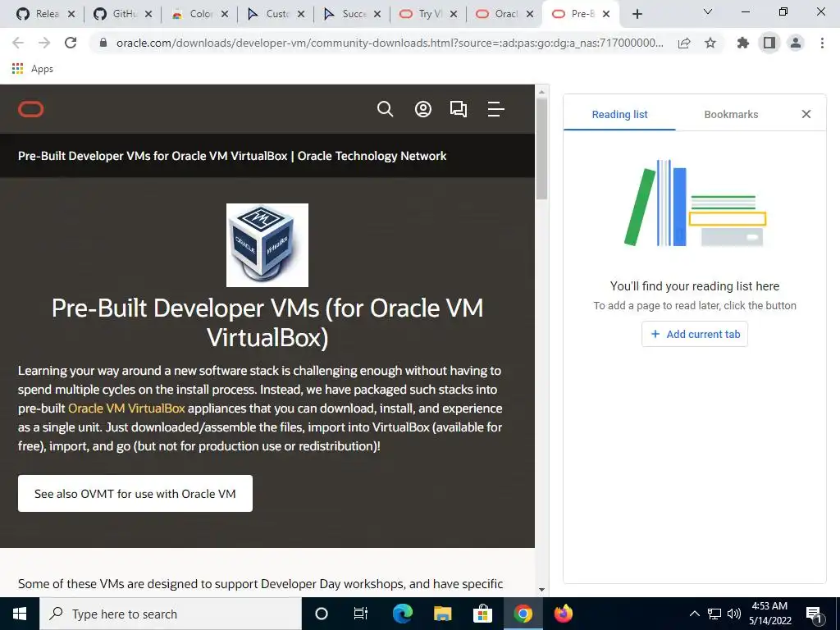Viewport: 840px width, 630px height.
Task: Click the vertical scrollbar thumb
Action: click(541, 148)
